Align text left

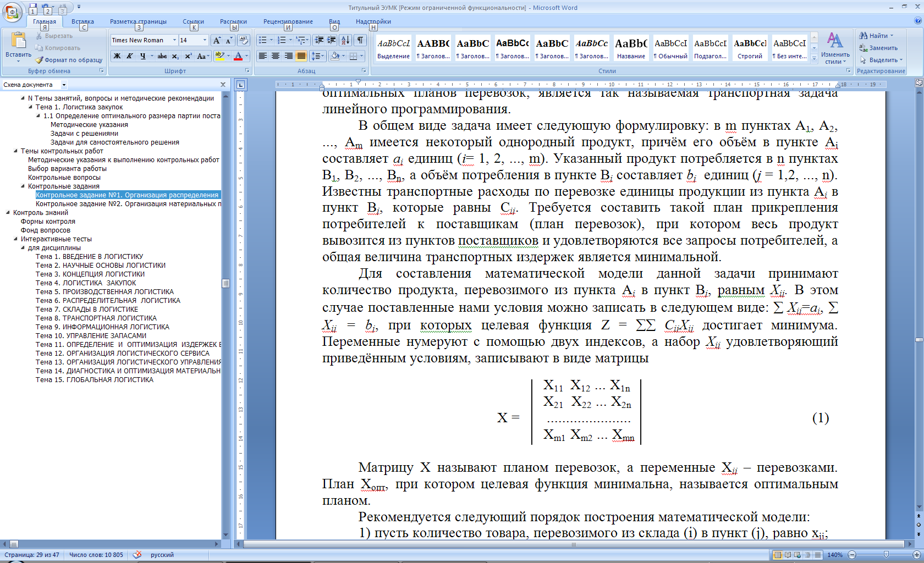tap(263, 56)
